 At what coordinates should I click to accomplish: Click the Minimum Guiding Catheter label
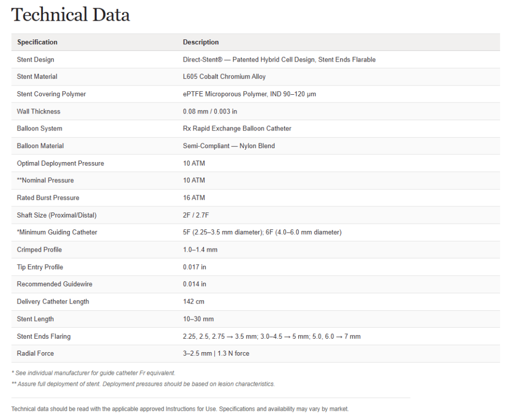[x=57, y=233]
